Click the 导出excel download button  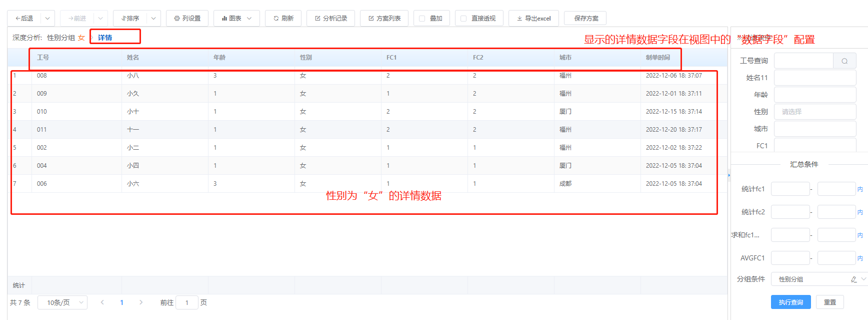pos(533,19)
